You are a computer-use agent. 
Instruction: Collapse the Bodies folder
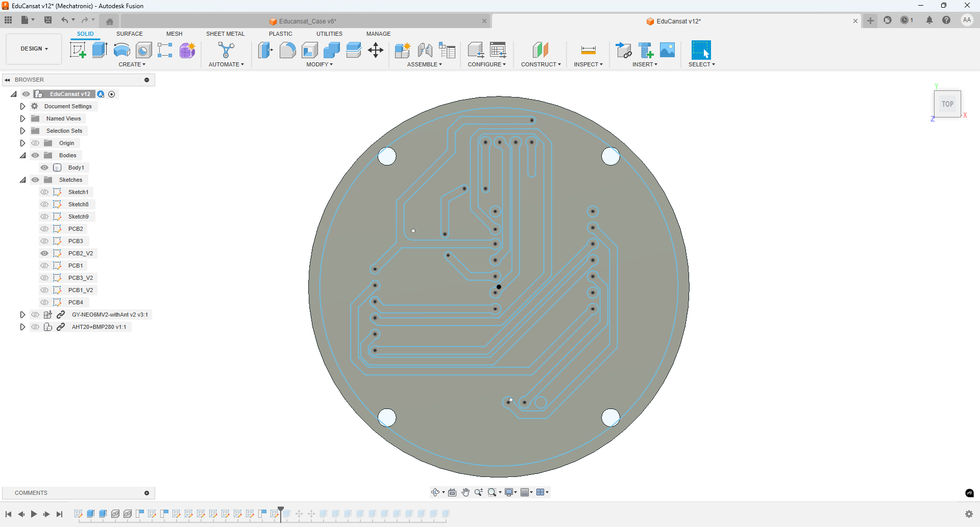[22, 155]
